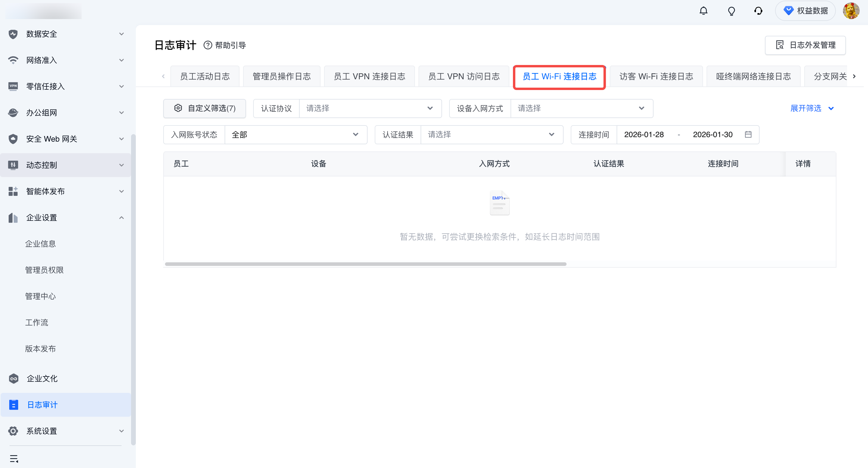Open 工作流 in the sidebar
Screen dimensions: 868x468
tap(36, 322)
